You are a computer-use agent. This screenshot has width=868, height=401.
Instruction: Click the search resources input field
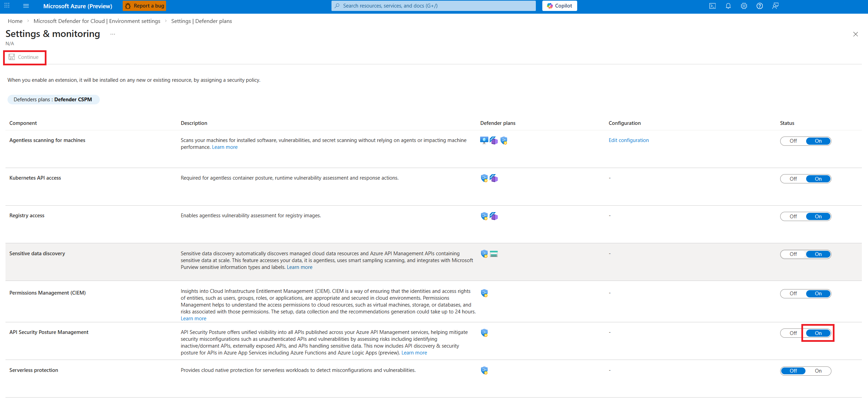[x=433, y=6]
